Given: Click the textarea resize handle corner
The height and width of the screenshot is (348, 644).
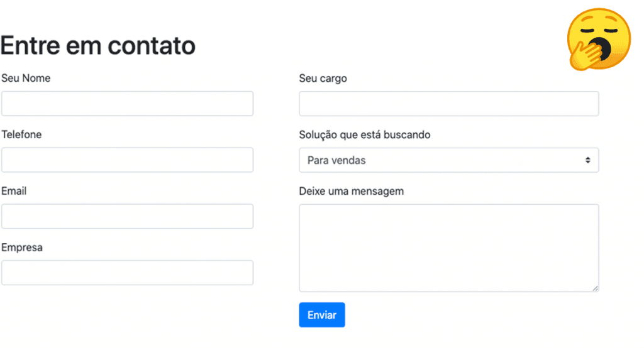Looking at the screenshot, I should coord(595,288).
